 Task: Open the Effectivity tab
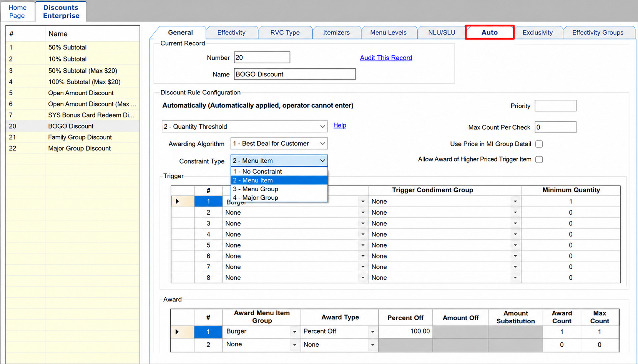[231, 33]
